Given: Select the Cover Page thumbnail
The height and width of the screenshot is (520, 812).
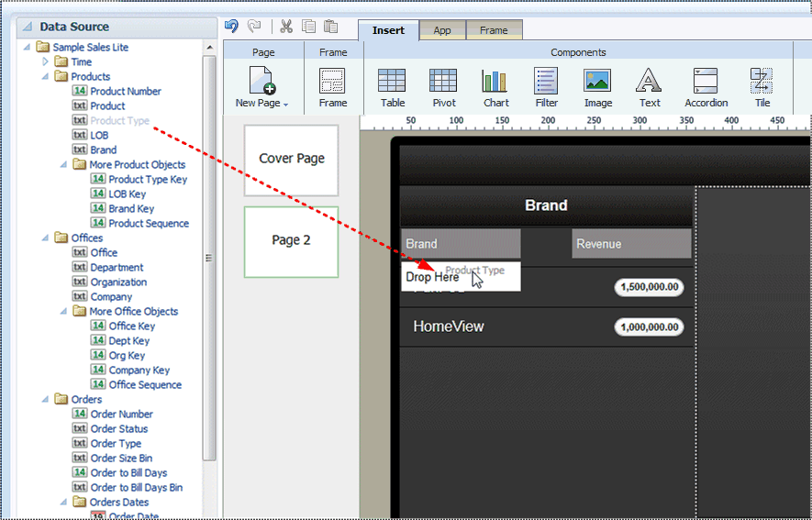Looking at the screenshot, I should click(291, 160).
